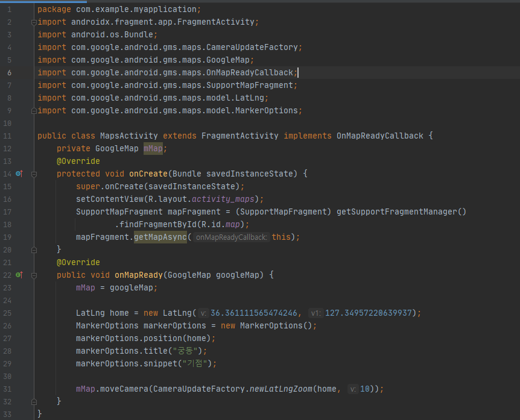This screenshot has height=420, width=520.
Task: Click the model.LatLng import line
Action: coord(153,98)
